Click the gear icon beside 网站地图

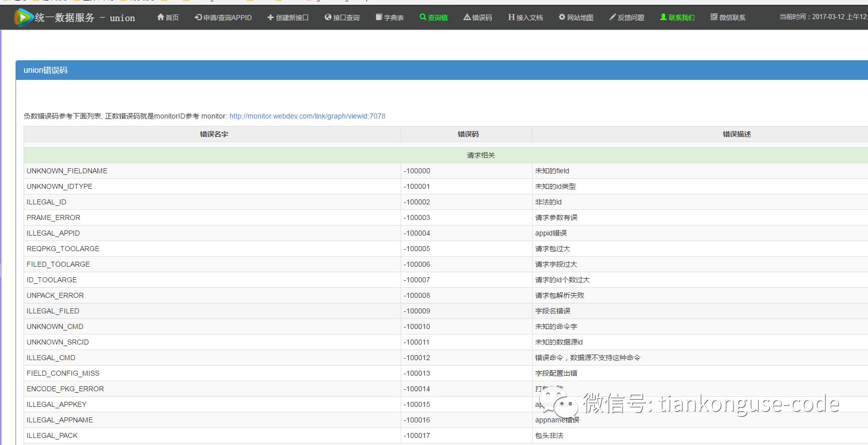point(562,17)
